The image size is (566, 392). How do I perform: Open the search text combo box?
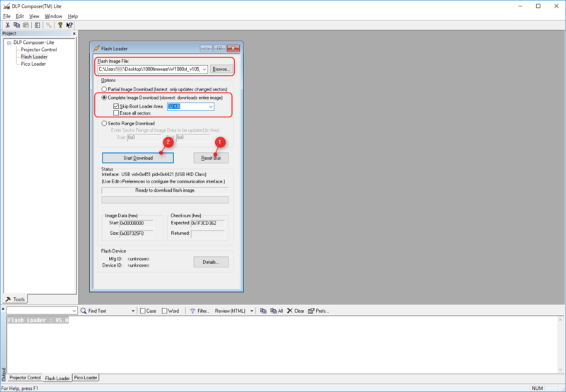(42, 311)
